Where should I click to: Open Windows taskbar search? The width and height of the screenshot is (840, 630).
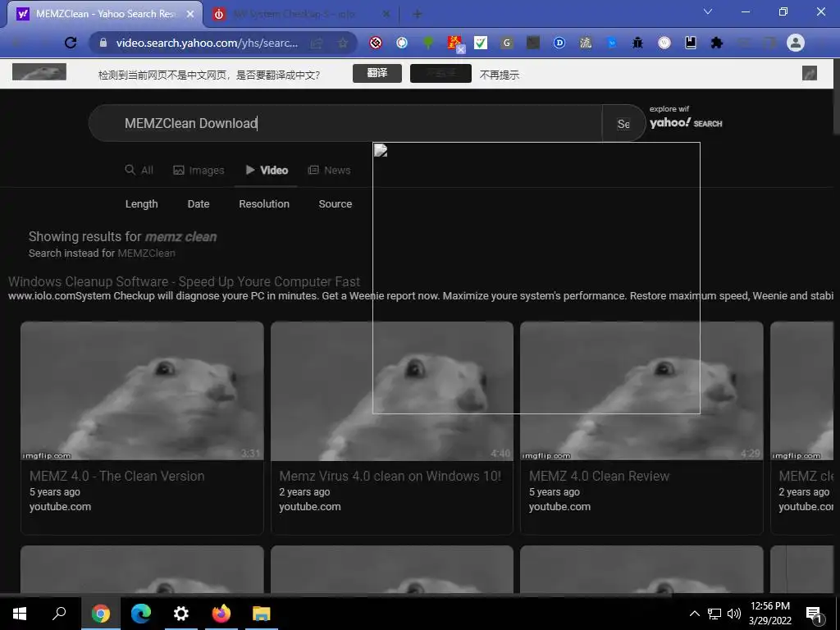[59, 613]
